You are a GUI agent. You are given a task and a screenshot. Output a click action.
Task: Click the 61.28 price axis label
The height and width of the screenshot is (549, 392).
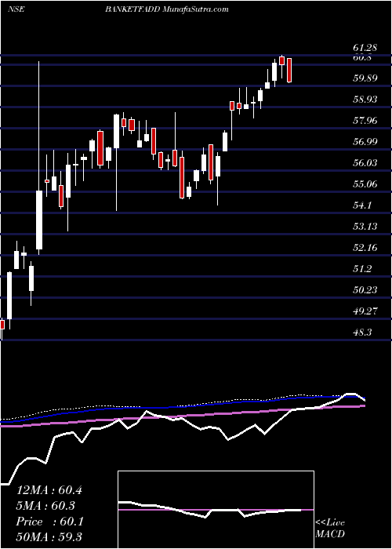point(365,49)
